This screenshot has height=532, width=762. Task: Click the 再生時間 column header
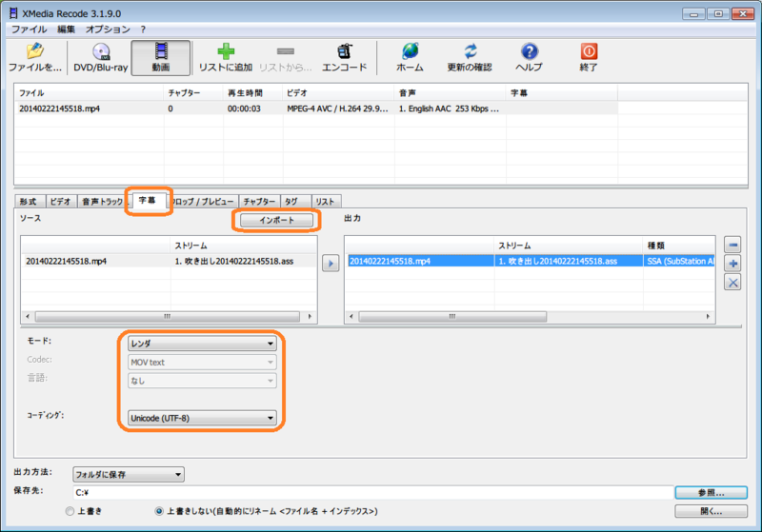[252, 92]
